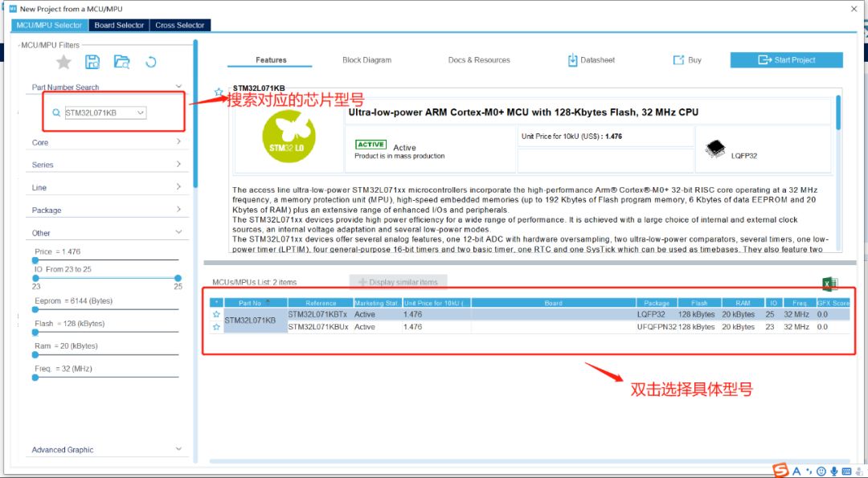Sort by Reference column header
The image size is (868, 478).
coord(321,303)
